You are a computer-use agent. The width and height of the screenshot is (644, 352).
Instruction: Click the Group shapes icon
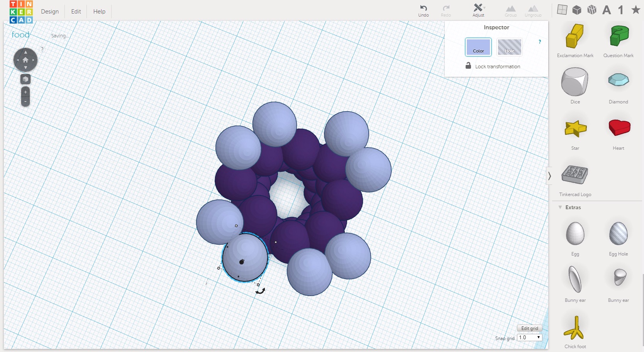click(x=511, y=11)
